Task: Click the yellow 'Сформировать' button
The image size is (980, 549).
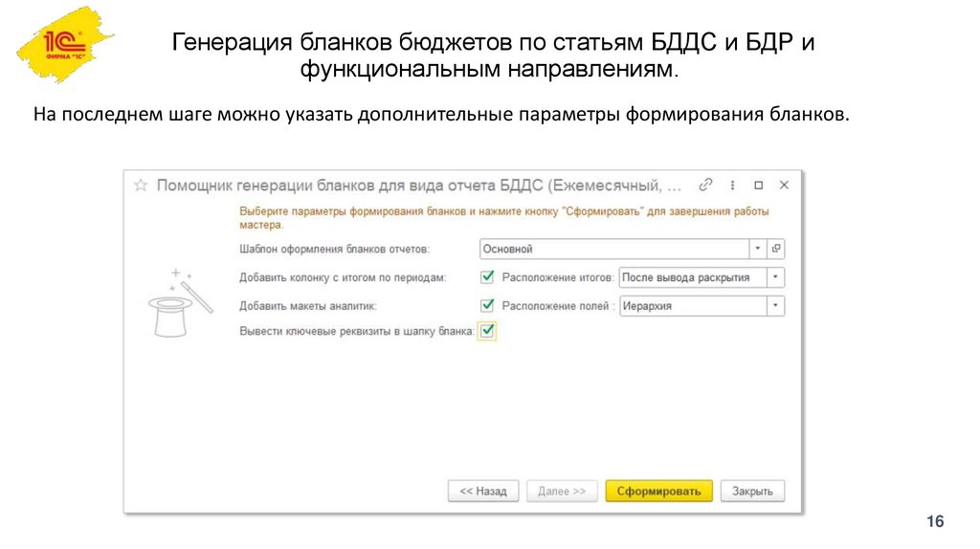Action: (658, 491)
